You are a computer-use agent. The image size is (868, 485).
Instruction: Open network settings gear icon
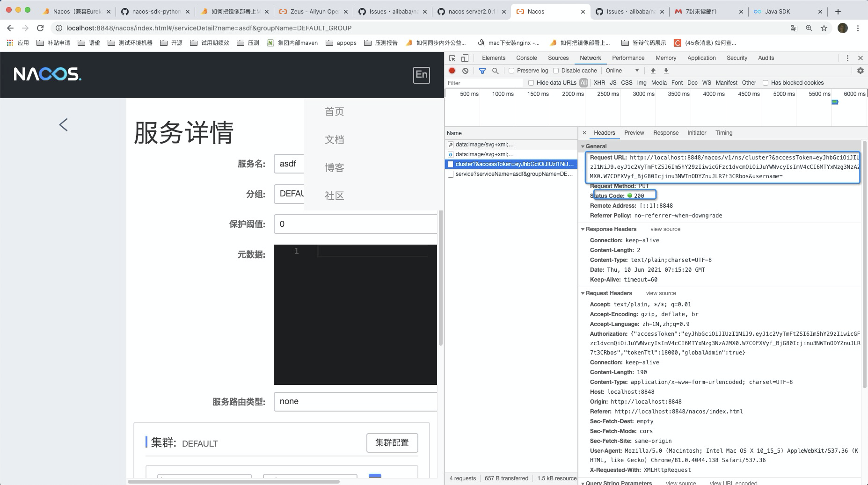pos(860,71)
